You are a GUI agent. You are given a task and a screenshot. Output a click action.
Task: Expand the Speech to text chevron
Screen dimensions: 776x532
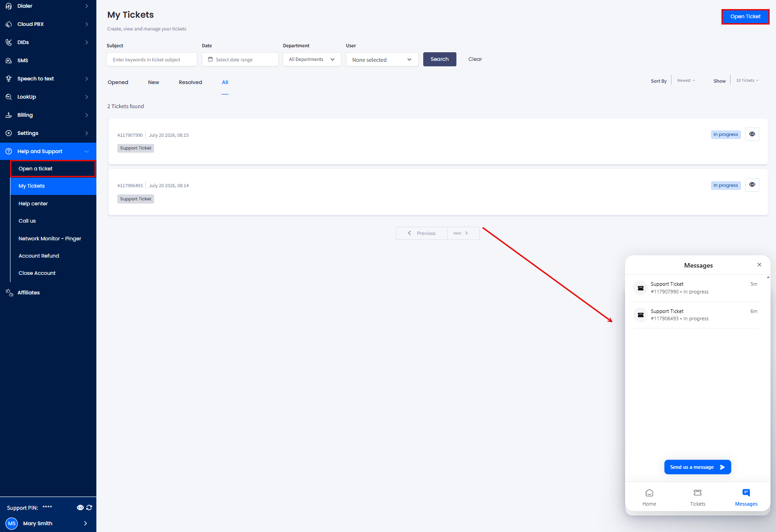(x=86, y=79)
